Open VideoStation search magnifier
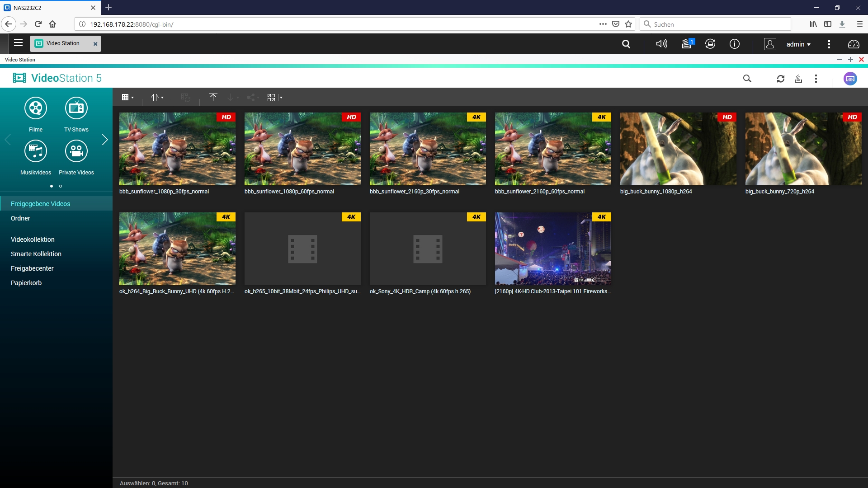This screenshot has width=868, height=488. coord(747,79)
